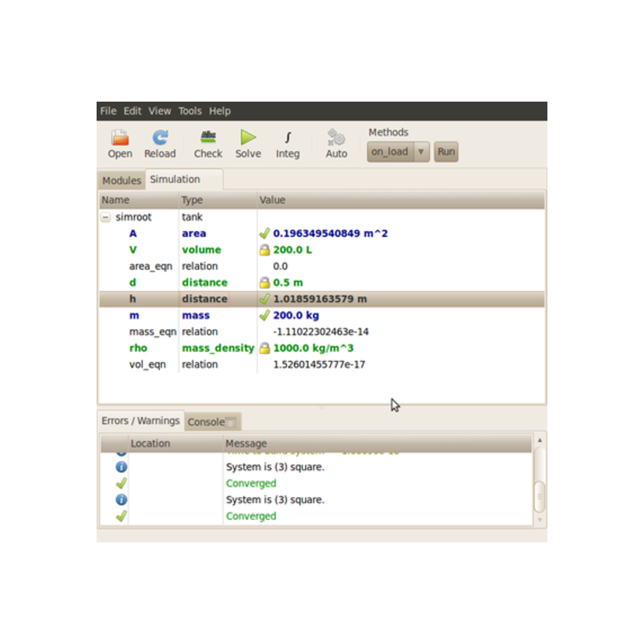Open the Tools menu
The image size is (644, 644).
click(190, 111)
